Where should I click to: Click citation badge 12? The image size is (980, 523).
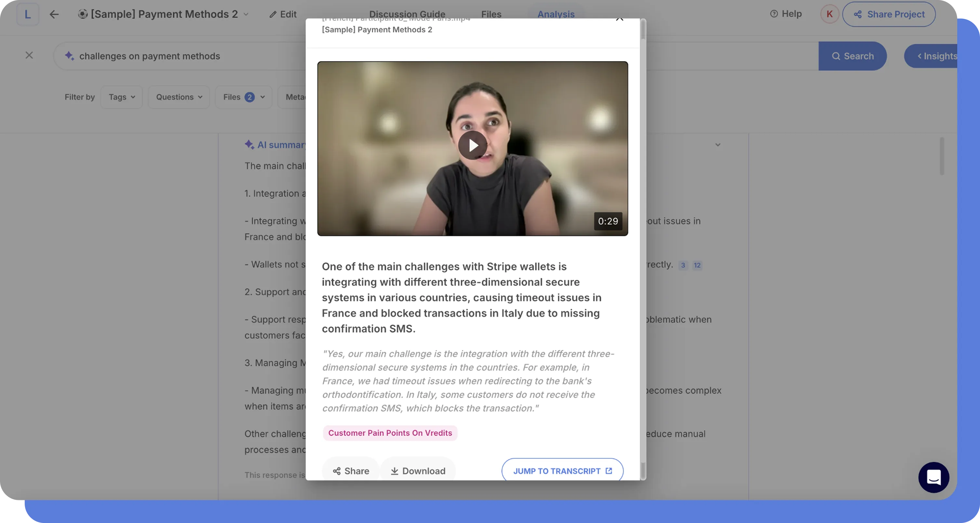(697, 265)
